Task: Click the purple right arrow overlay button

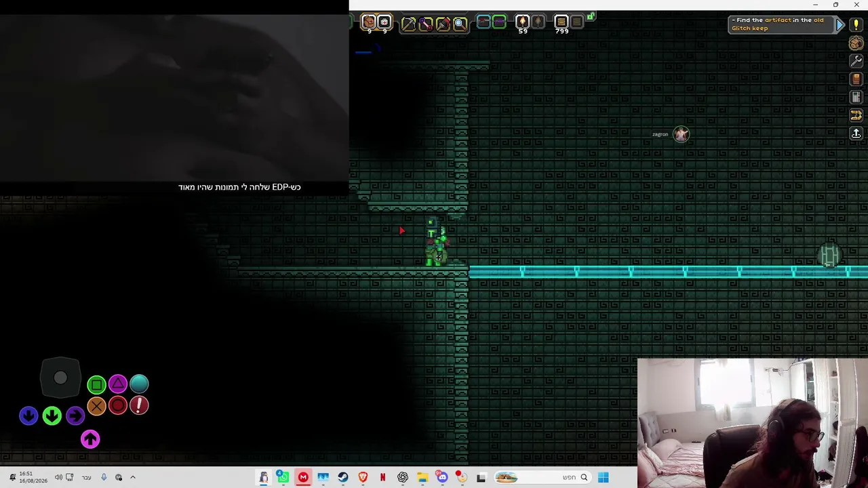Action: (x=75, y=415)
